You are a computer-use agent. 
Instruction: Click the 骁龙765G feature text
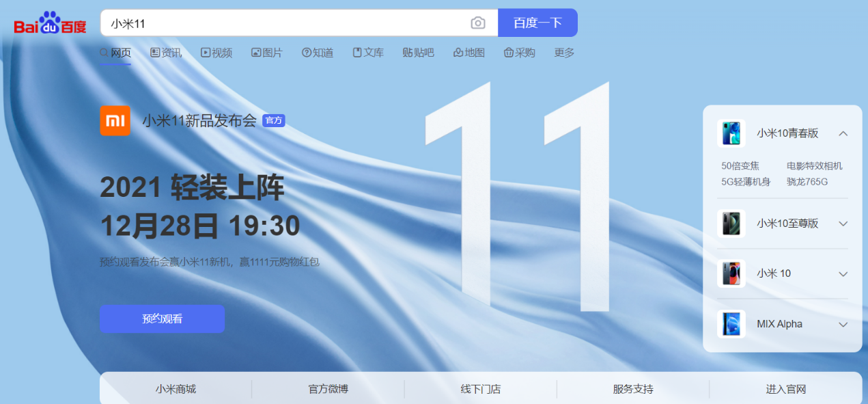807,182
